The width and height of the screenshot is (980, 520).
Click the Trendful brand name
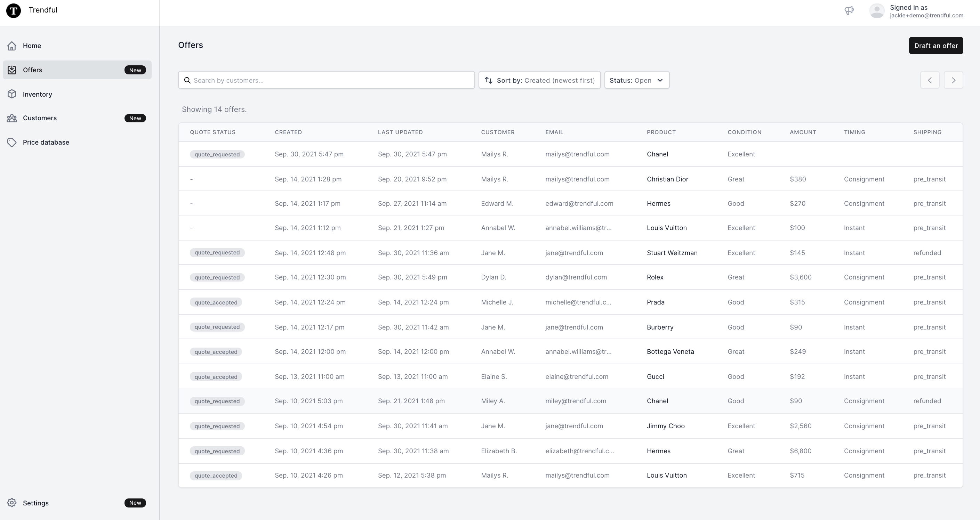[x=43, y=10]
